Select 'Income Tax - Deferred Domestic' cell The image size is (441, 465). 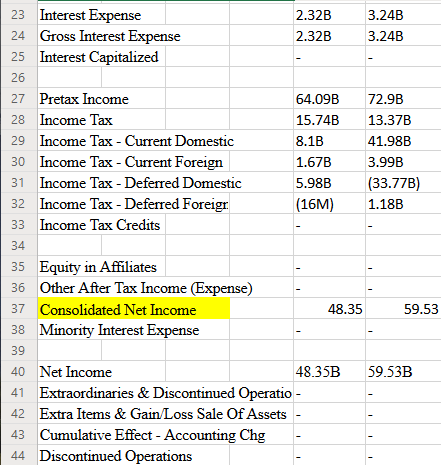[140, 183]
